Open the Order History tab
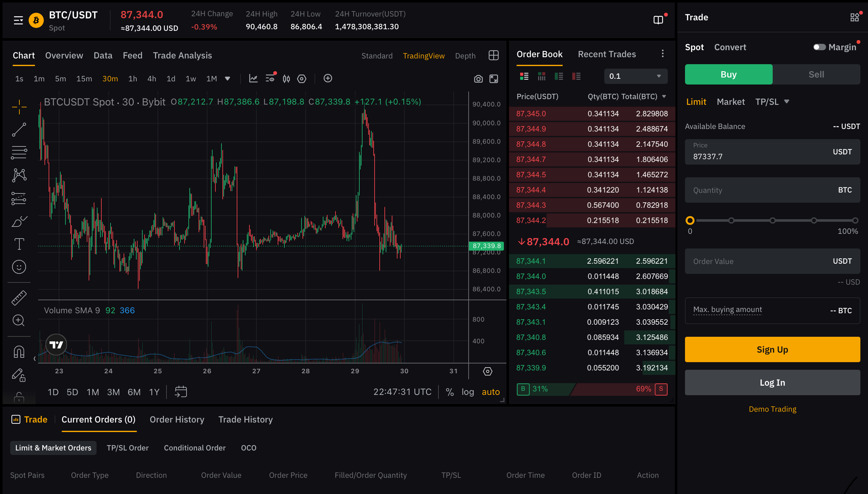Image resolution: width=868 pixels, height=494 pixels. (177, 419)
